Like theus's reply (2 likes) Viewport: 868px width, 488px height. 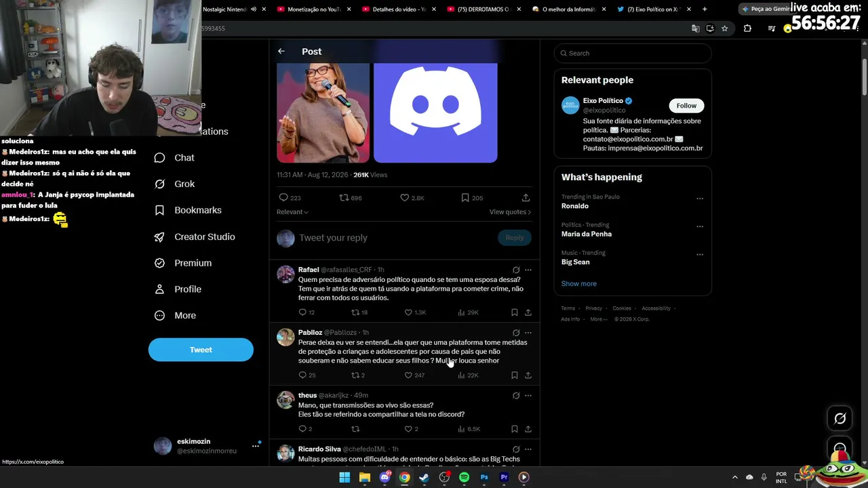[408, 429]
